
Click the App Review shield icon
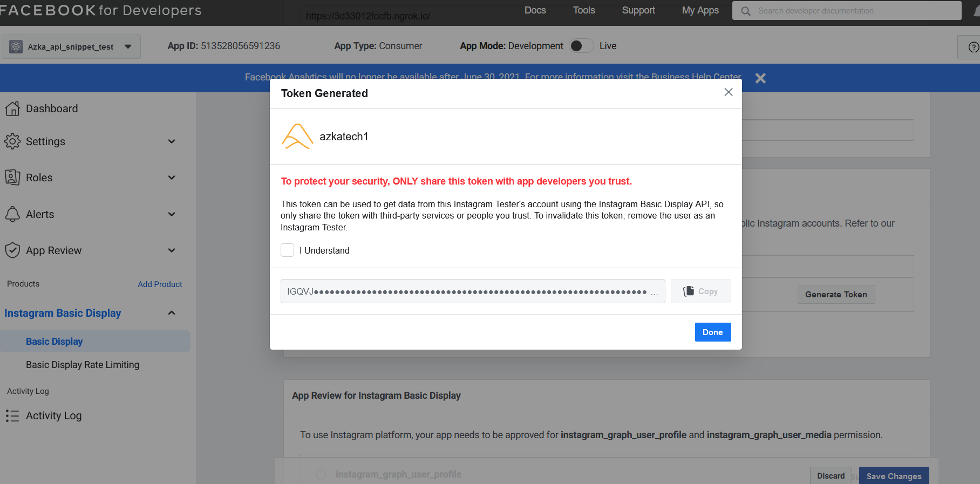[x=12, y=250]
